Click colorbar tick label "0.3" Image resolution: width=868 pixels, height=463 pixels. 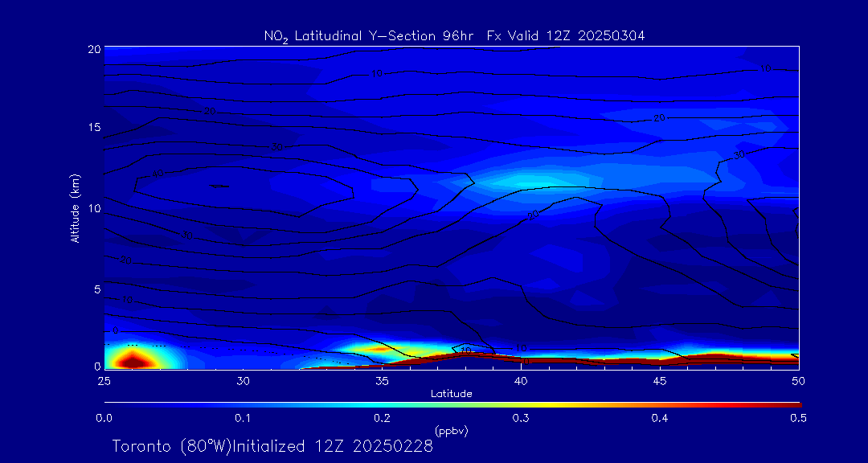(x=521, y=419)
